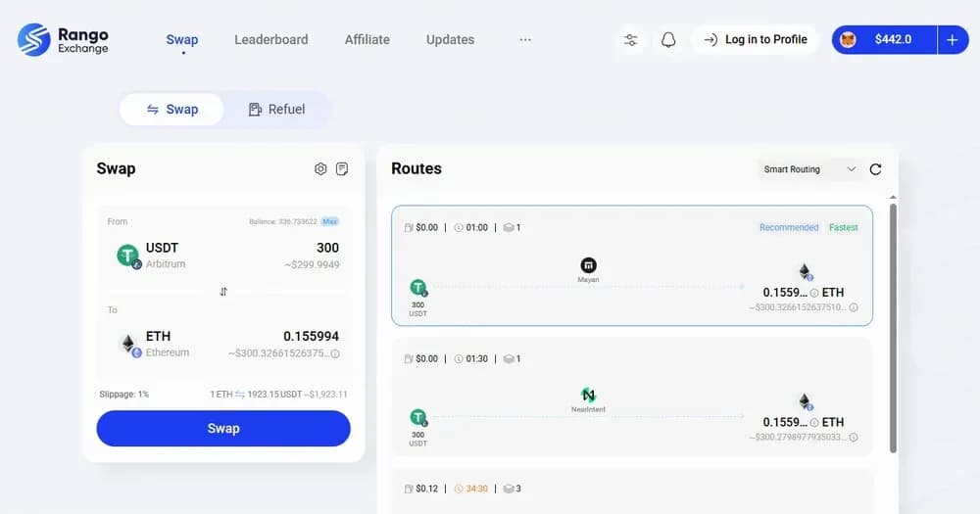Click the routes list scrollbar

893,328
